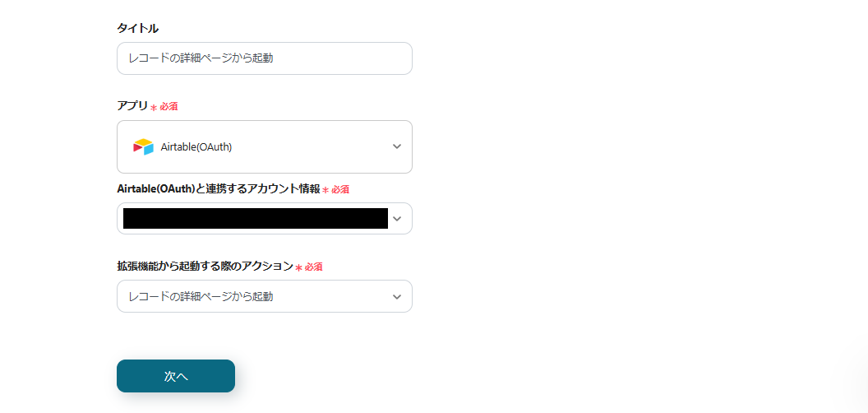Click the Airtable(OAuth)と連携するアカウント情報 label

tap(219, 188)
